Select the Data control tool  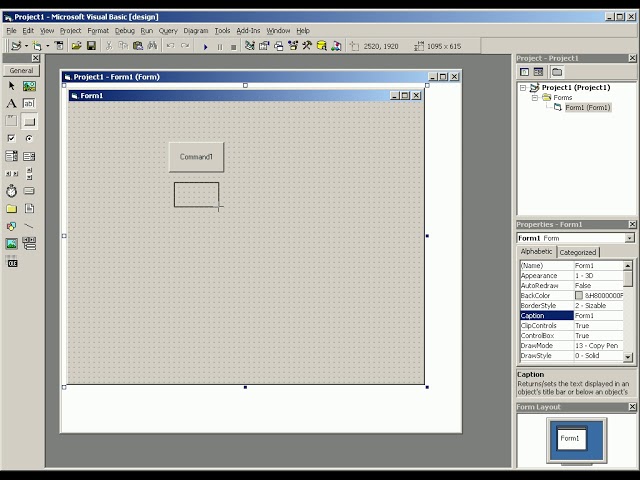coord(29,244)
